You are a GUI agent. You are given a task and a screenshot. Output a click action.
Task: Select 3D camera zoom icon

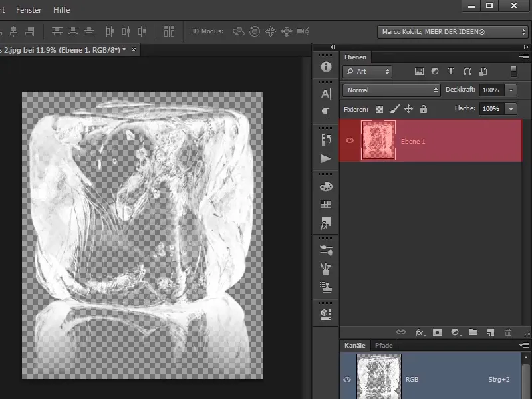pyautogui.click(x=303, y=31)
